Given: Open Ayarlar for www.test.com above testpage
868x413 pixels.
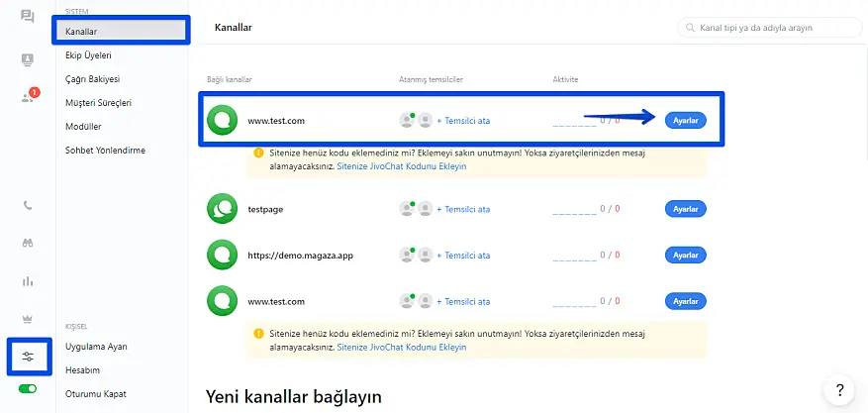Looking at the screenshot, I should pos(685,121).
